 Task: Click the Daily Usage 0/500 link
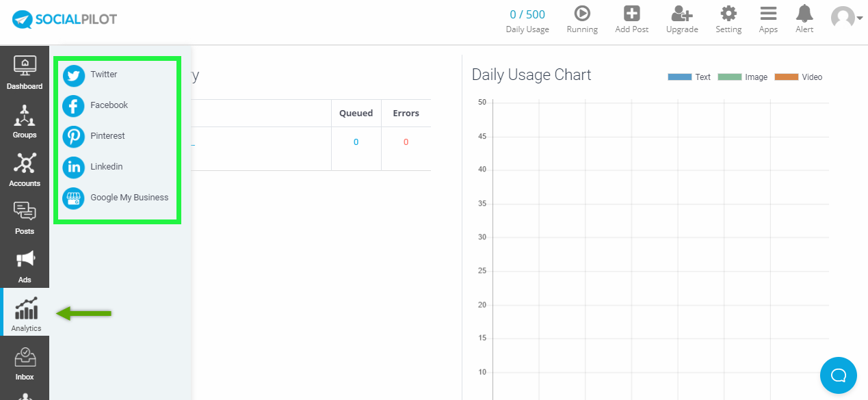click(x=527, y=14)
